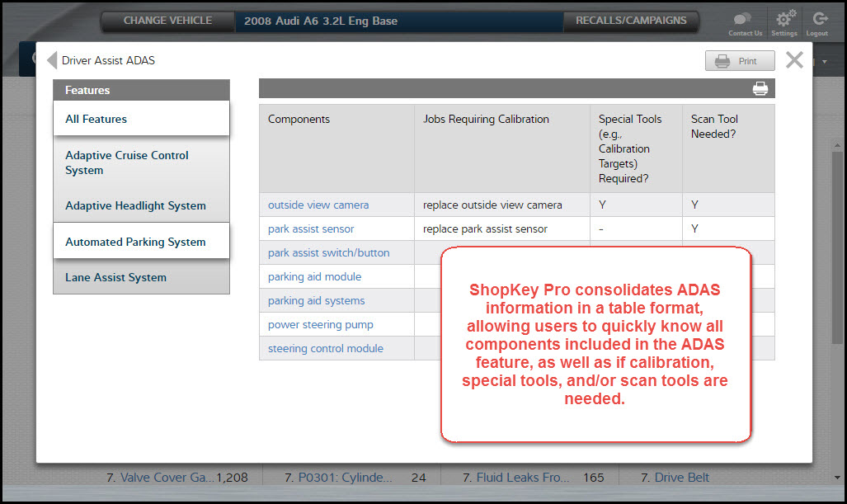Screen dimensions: 847x504
Task: Open park assist sensor link
Action: pyautogui.click(x=311, y=229)
